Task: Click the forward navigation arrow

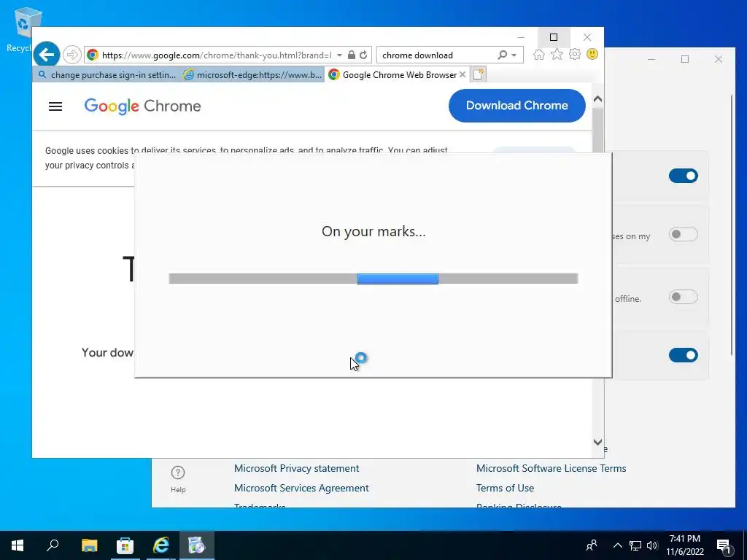Action: 72,55
